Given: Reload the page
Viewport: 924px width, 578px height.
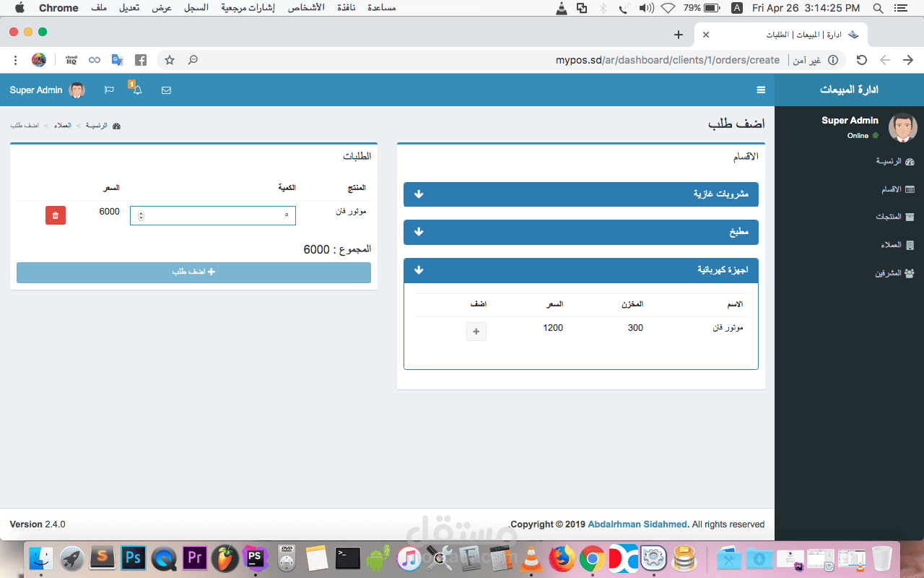Looking at the screenshot, I should [x=861, y=60].
